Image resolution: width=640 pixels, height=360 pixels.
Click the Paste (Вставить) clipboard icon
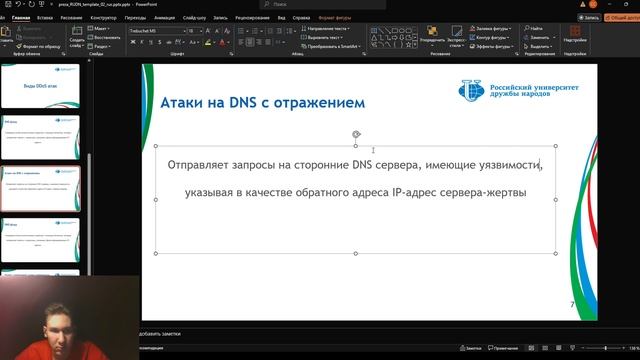[x=6, y=32]
